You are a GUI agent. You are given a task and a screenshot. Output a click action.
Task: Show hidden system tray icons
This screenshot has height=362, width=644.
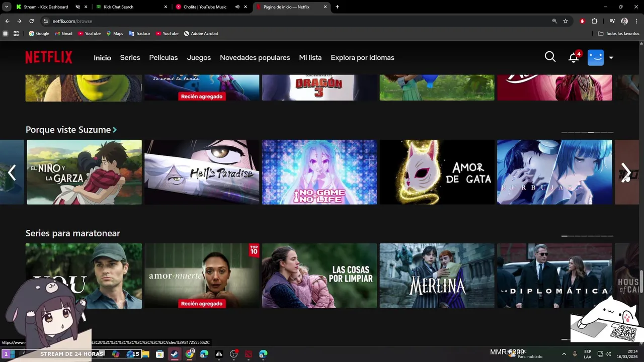pyautogui.click(x=563, y=354)
